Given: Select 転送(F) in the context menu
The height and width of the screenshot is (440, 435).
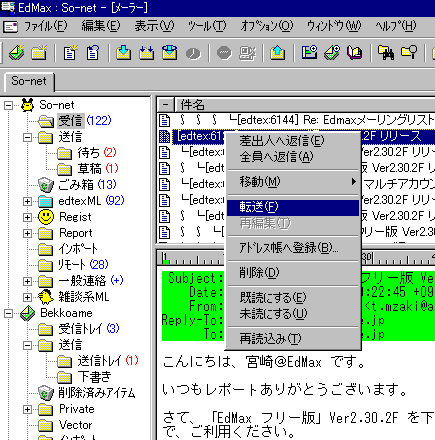Looking at the screenshot, I should [293, 207].
